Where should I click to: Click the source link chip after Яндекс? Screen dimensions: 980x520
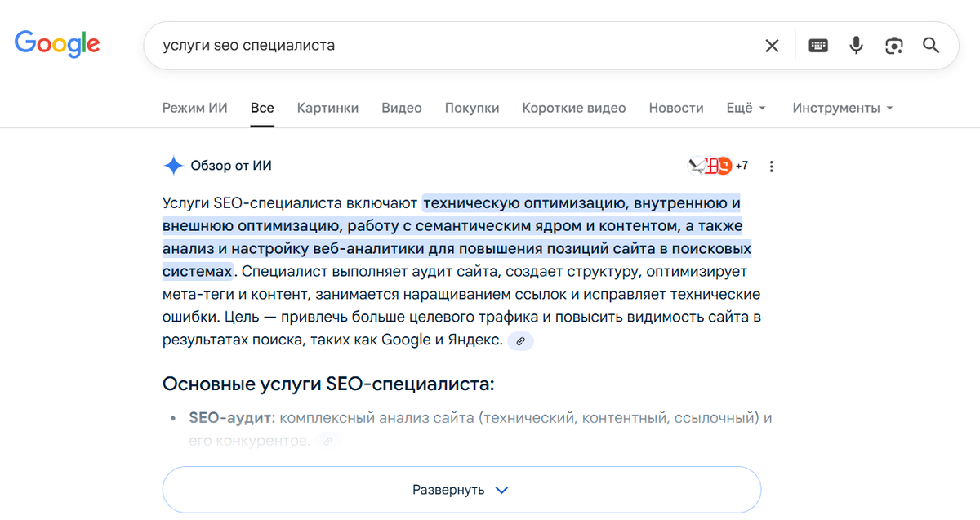tap(520, 341)
